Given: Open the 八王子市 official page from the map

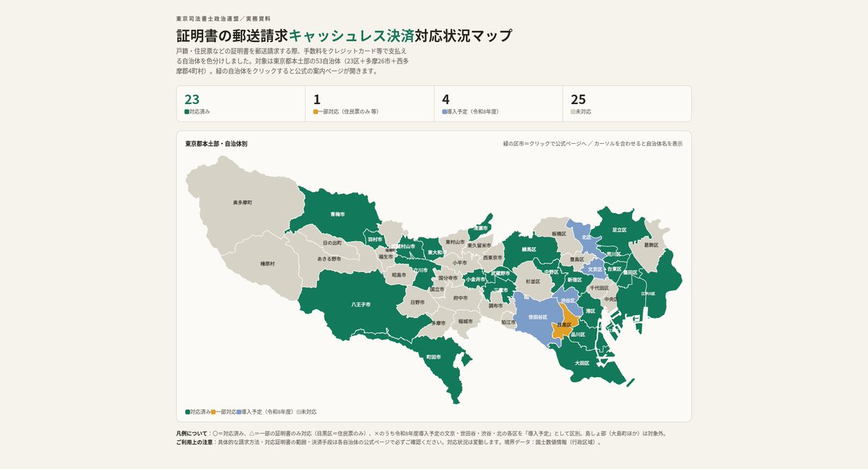Looking at the screenshot, I should coord(361,305).
